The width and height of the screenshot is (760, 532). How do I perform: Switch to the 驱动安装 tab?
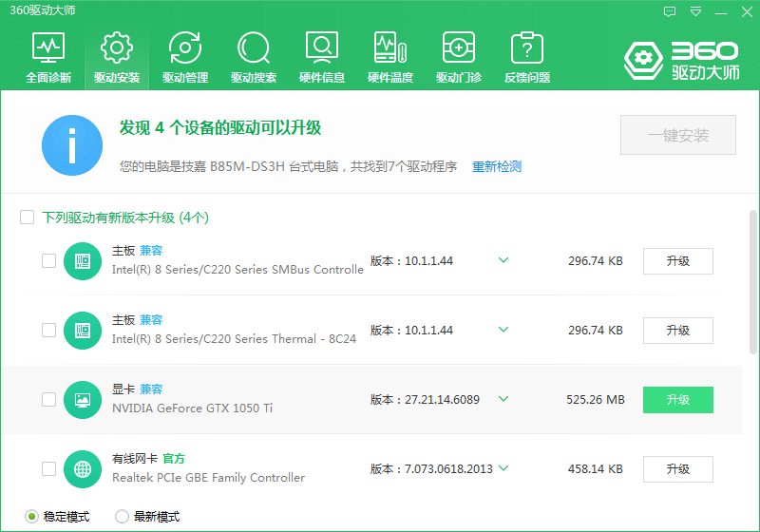point(117,57)
